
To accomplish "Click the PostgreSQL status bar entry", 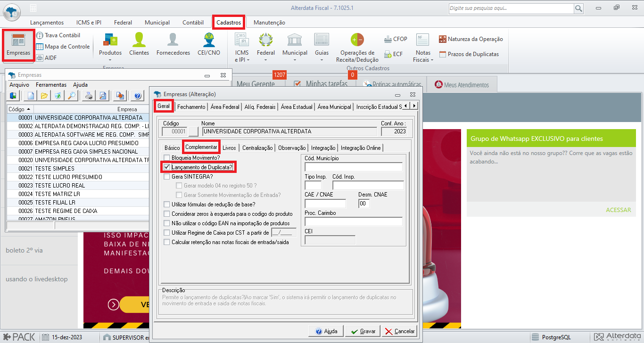I will coord(551,337).
